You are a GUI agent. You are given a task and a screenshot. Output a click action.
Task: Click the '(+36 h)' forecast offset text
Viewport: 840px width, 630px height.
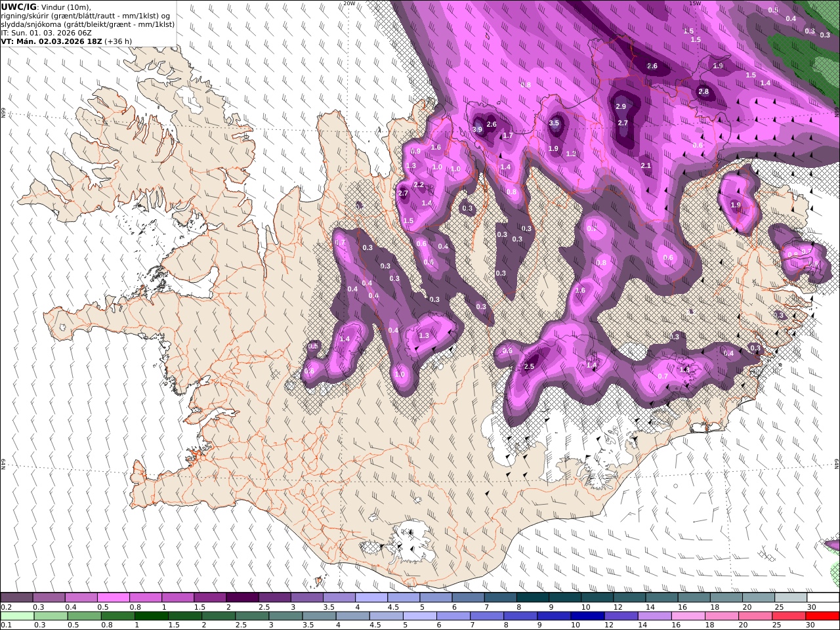(x=118, y=41)
